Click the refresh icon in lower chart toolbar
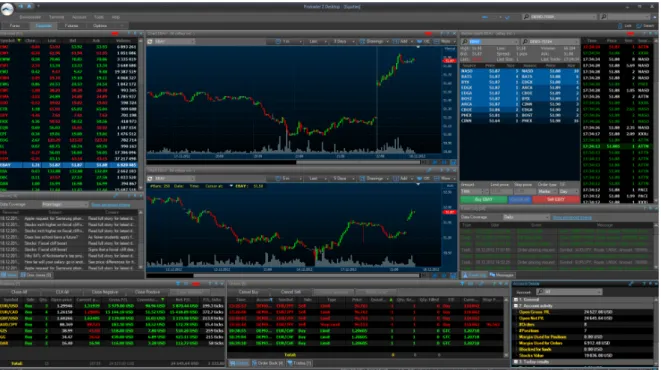This screenshot has height=370, width=661. pyautogui.click(x=150, y=179)
